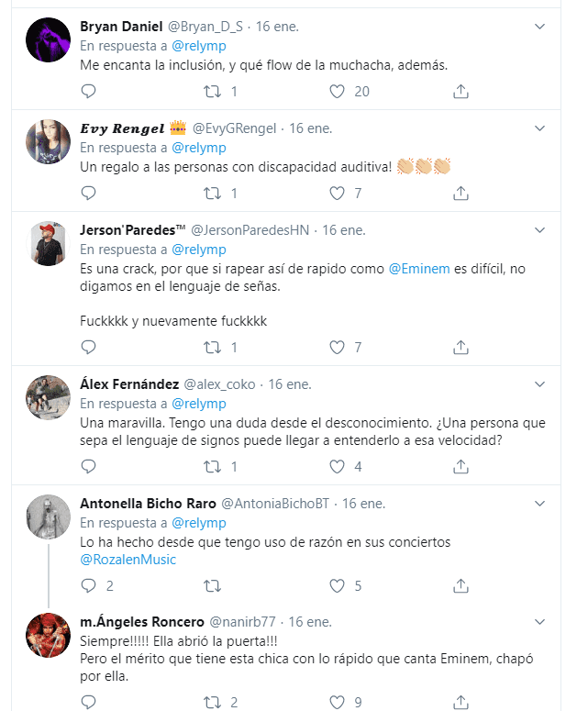Retweet Antonella Bicho Raro's tweet
588x711 pixels.
tap(213, 585)
